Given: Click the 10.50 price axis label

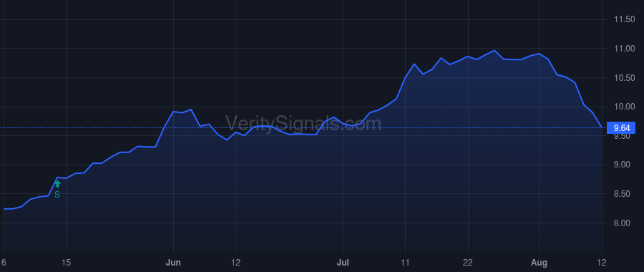Looking at the screenshot, I should (624, 77).
